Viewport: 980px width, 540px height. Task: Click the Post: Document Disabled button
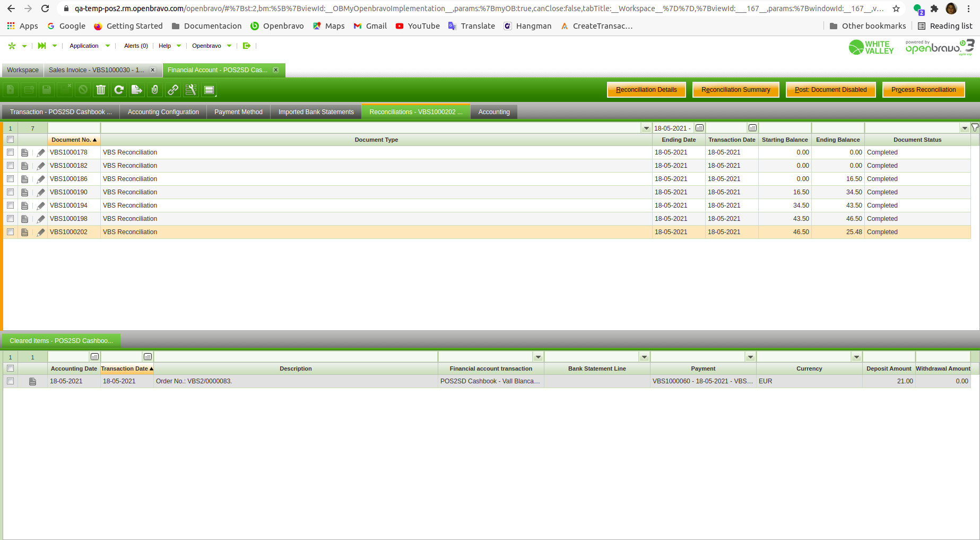[831, 90]
